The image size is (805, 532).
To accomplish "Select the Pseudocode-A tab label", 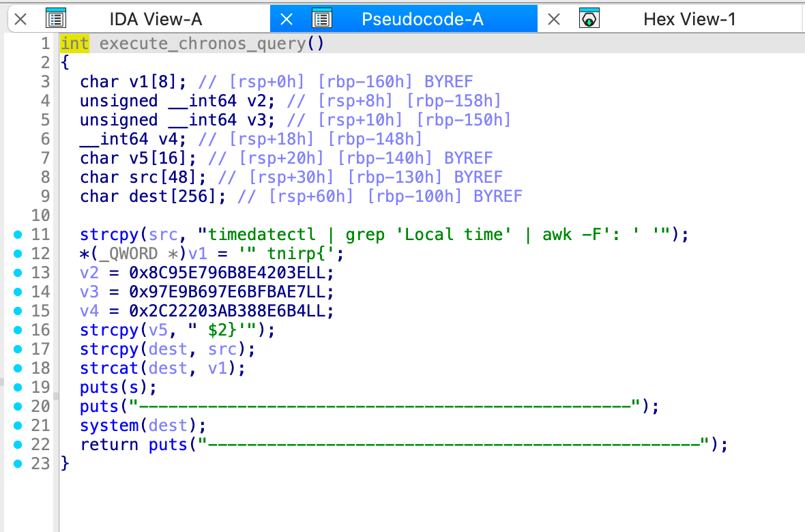I will [422, 19].
